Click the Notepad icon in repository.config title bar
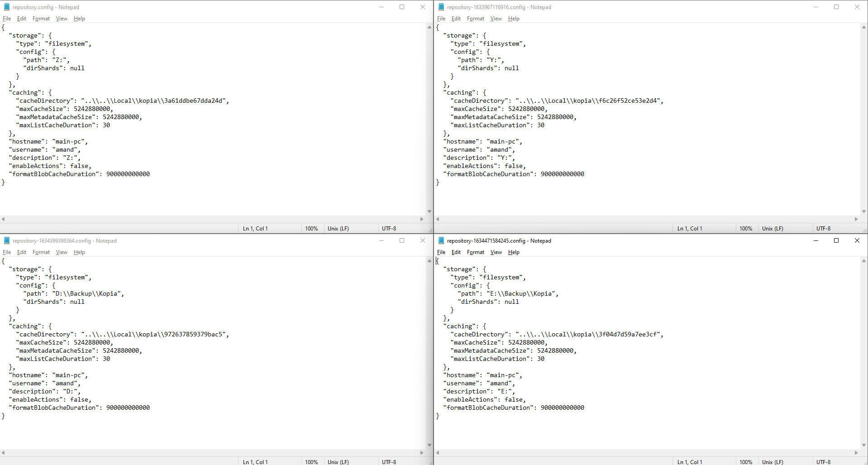This screenshot has height=465, width=868. pyautogui.click(x=7, y=7)
